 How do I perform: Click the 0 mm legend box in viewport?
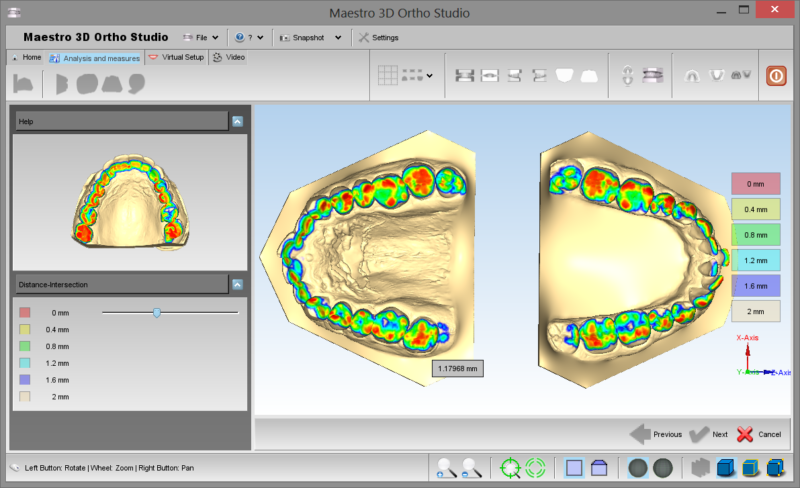coord(756,184)
